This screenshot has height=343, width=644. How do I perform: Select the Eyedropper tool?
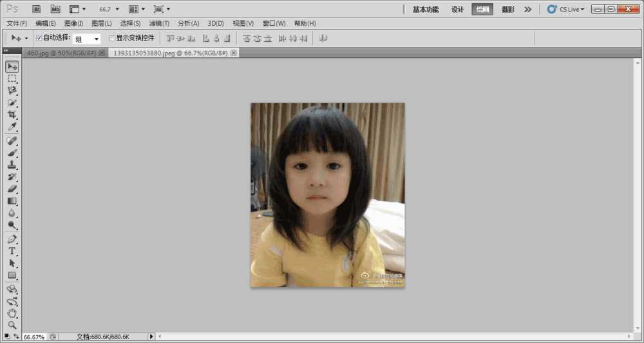pos(12,127)
